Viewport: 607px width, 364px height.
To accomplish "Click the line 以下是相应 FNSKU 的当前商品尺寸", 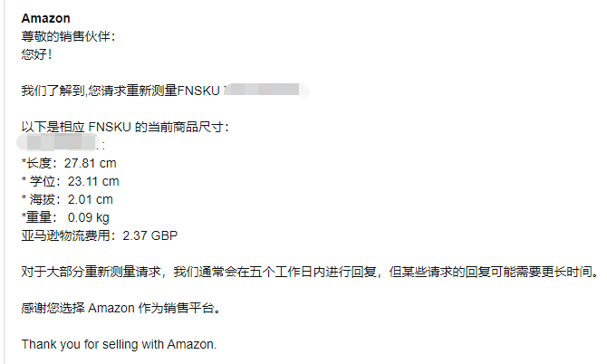I will [x=125, y=127].
